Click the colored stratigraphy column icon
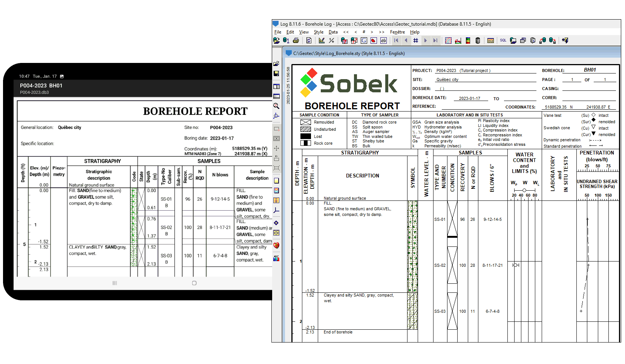 click(x=468, y=40)
